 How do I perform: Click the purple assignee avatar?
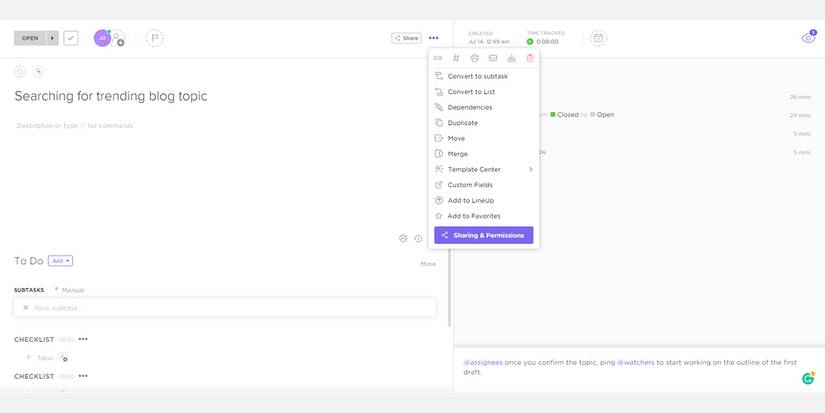pyautogui.click(x=102, y=38)
